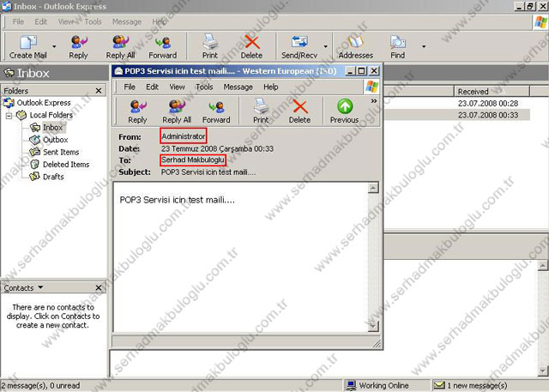Click Reply in main Inbox toolbar
Image resolution: width=549 pixels, height=392 pixels.
point(78,47)
